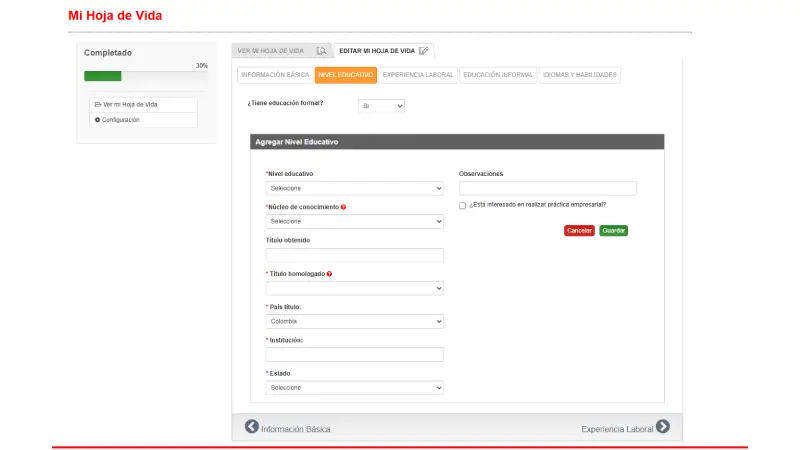The height and width of the screenshot is (450, 800).
Task: Open the Estado dropdown
Action: coord(354,388)
